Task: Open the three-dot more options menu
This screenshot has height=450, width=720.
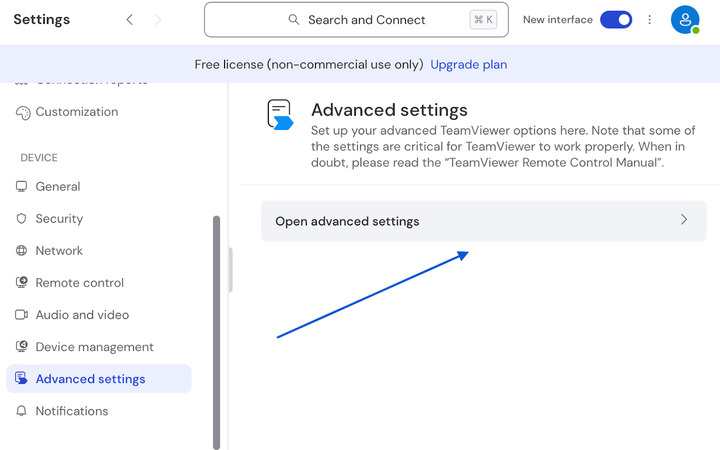Action: click(649, 19)
